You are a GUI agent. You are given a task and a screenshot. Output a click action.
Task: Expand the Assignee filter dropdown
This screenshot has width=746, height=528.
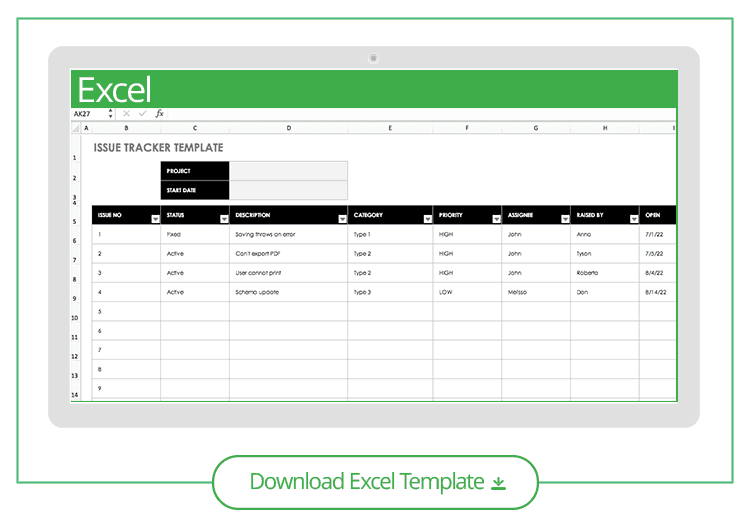pyautogui.click(x=565, y=219)
